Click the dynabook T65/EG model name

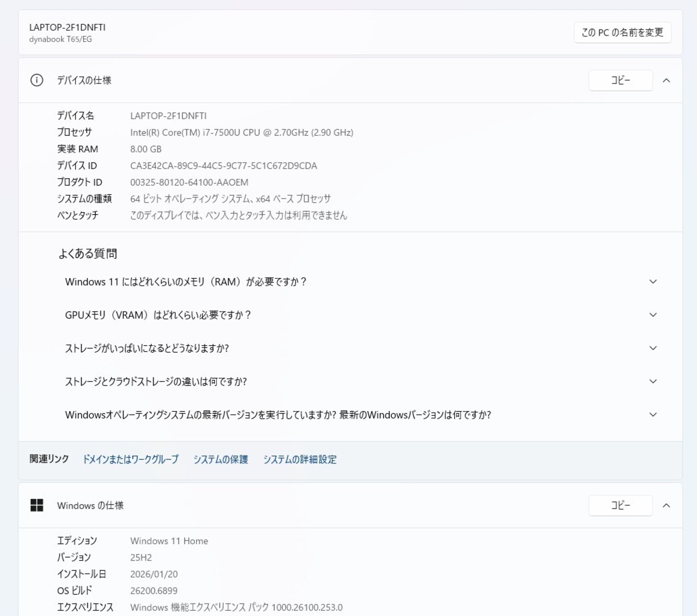tap(60, 39)
